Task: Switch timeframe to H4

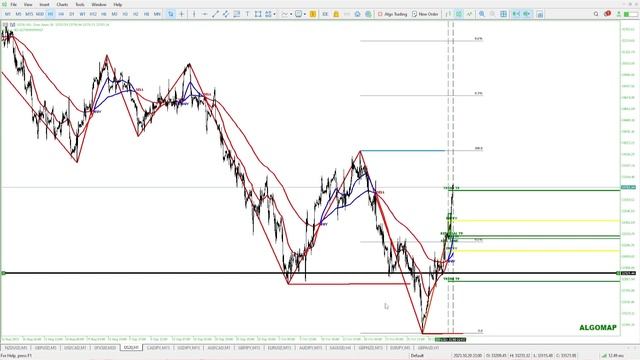Action: [61, 14]
